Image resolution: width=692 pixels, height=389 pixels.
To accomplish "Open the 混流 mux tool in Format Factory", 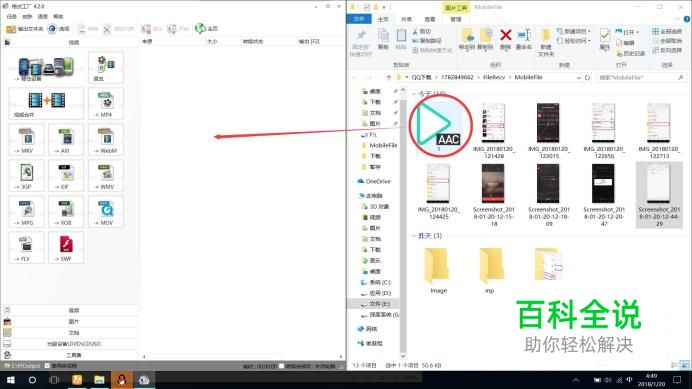I will [105, 67].
